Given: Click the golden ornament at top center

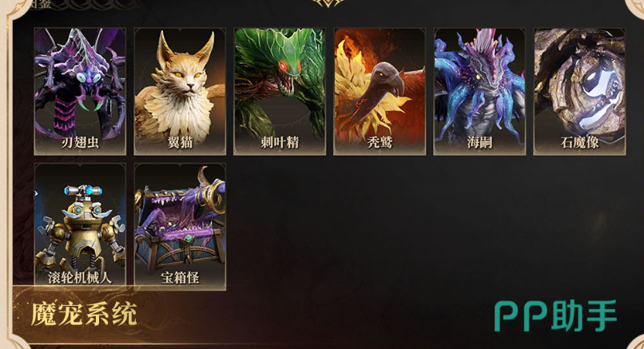Looking at the screenshot, I should (x=328, y=3).
